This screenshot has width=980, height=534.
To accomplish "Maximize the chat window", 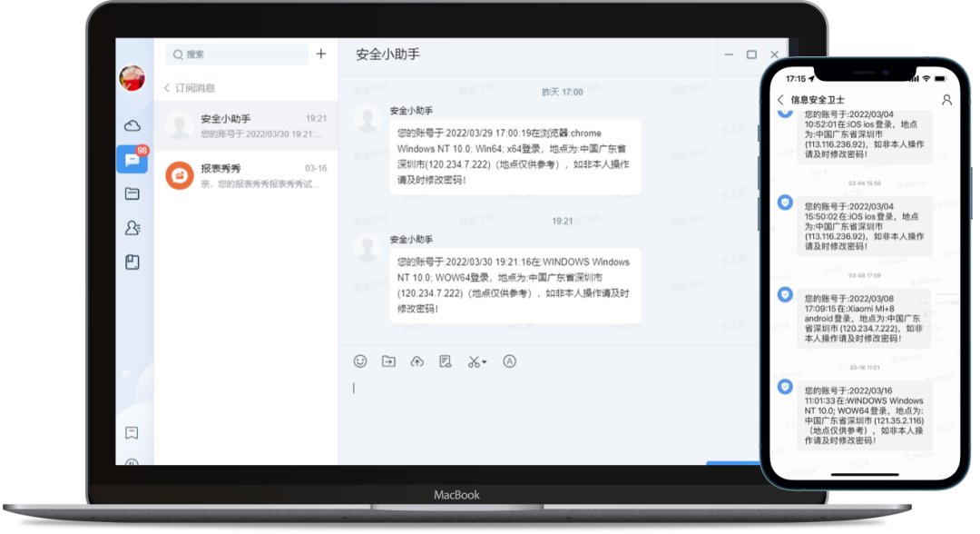I will point(751,55).
